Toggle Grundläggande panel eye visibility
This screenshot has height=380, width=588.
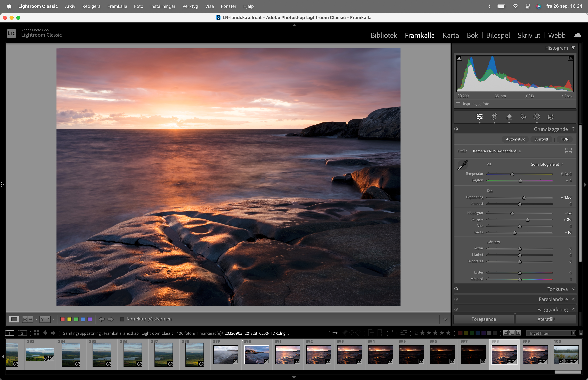(x=456, y=129)
